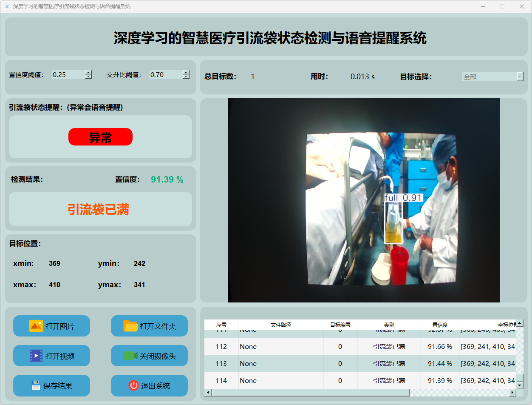Viewport: 532px width, 405px height.
Task: Click the right arrow of horizontal scrollbar
Action: [x=512, y=392]
